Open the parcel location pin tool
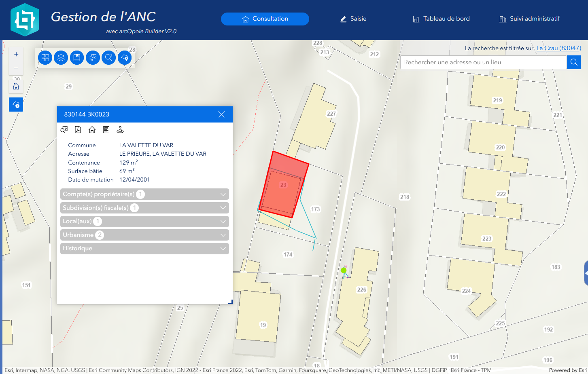 coord(125,58)
